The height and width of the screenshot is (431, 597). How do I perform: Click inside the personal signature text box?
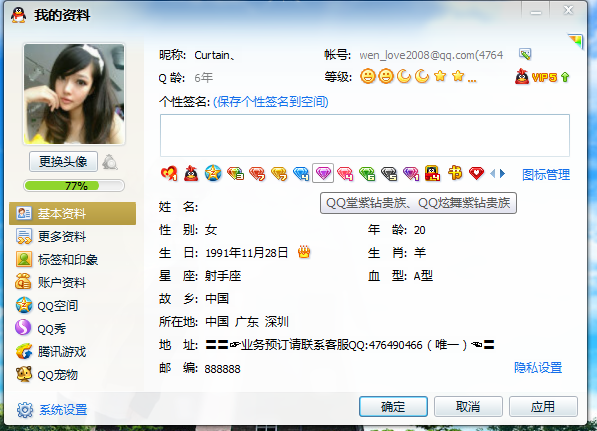365,135
